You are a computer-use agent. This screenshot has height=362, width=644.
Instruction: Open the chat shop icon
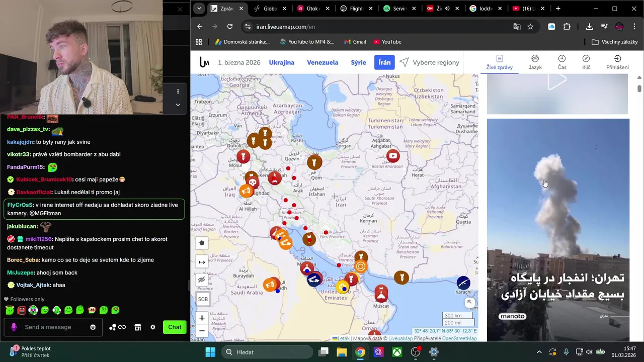click(137, 327)
